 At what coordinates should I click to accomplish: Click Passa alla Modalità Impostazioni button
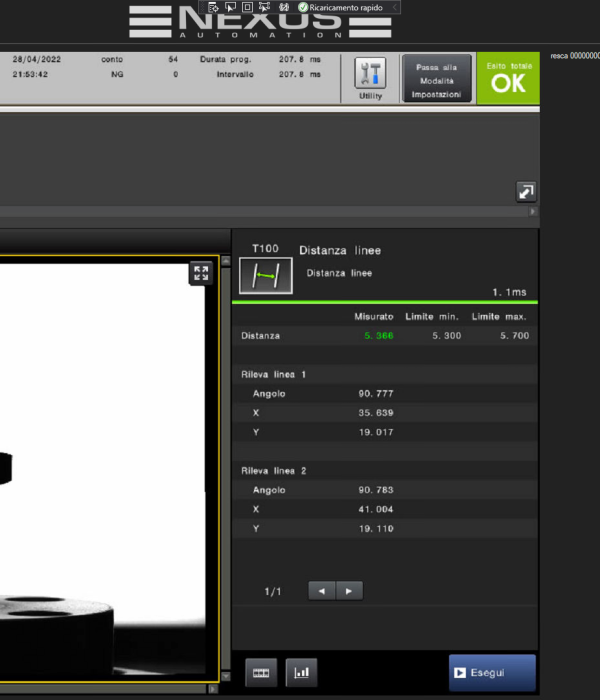pyautogui.click(x=436, y=79)
